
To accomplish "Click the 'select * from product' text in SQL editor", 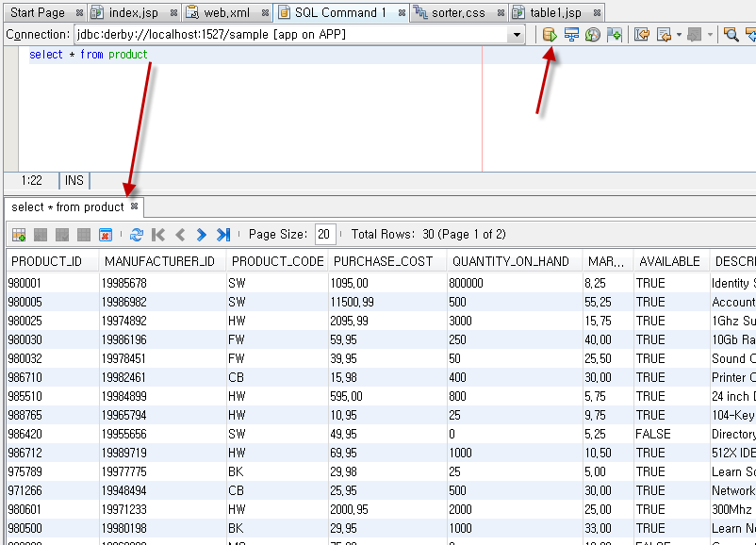I will click(89, 55).
